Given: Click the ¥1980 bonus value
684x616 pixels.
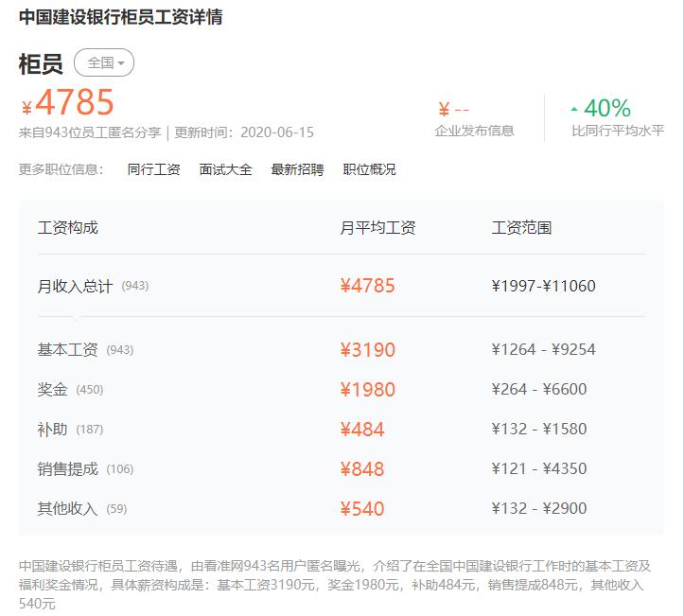Looking at the screenshot, I should pyautogui.click(x=368, y=390).
